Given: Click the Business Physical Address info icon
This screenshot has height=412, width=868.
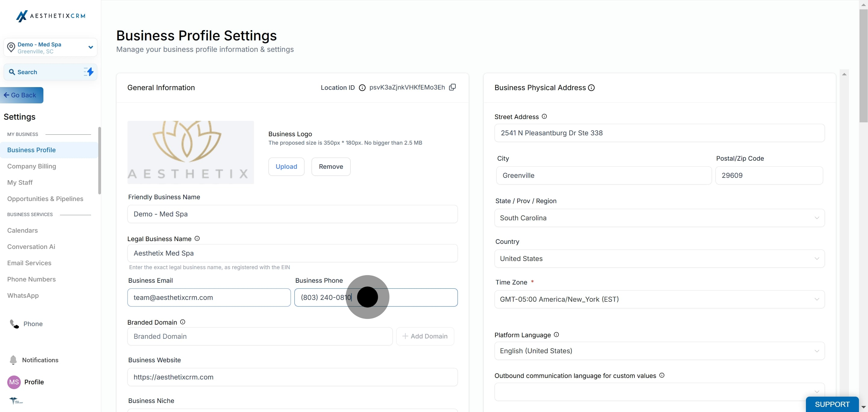Looking at the screenshot, I should tap(591, 88).
